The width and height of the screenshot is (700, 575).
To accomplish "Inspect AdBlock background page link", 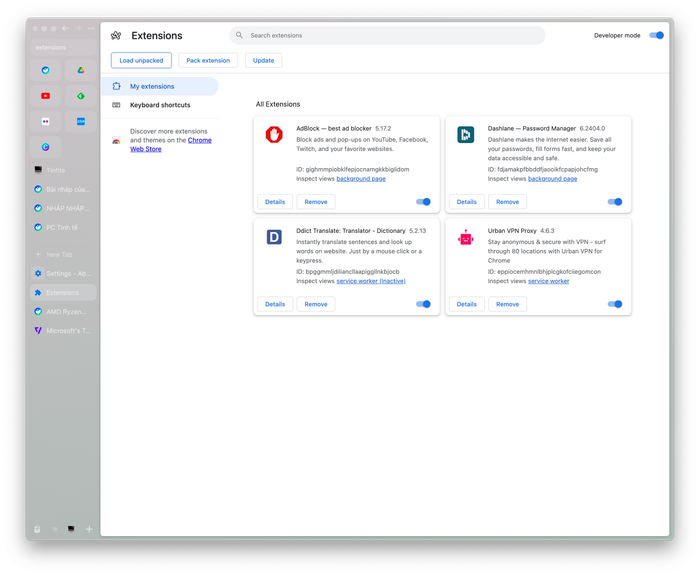I will pyautogui.click(x=361, y=179).
